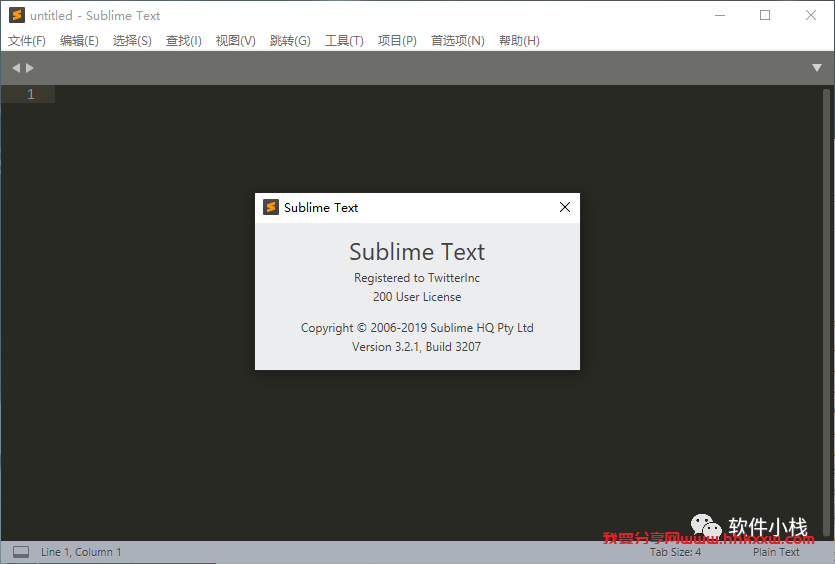Viewport: 835px width, 564px height.
Task: Maximize the Sublime Text main window
Action: (x=765, y=15)
